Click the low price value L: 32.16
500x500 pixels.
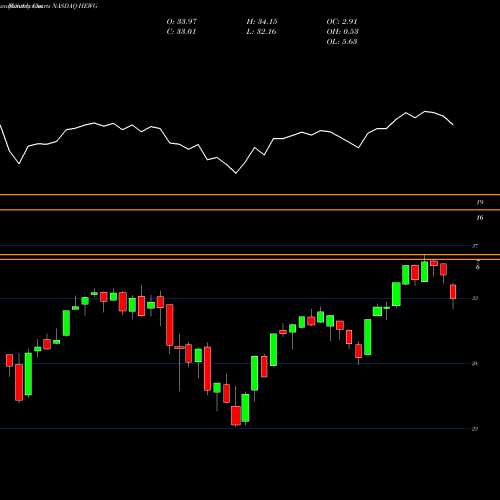coord(261,32)
